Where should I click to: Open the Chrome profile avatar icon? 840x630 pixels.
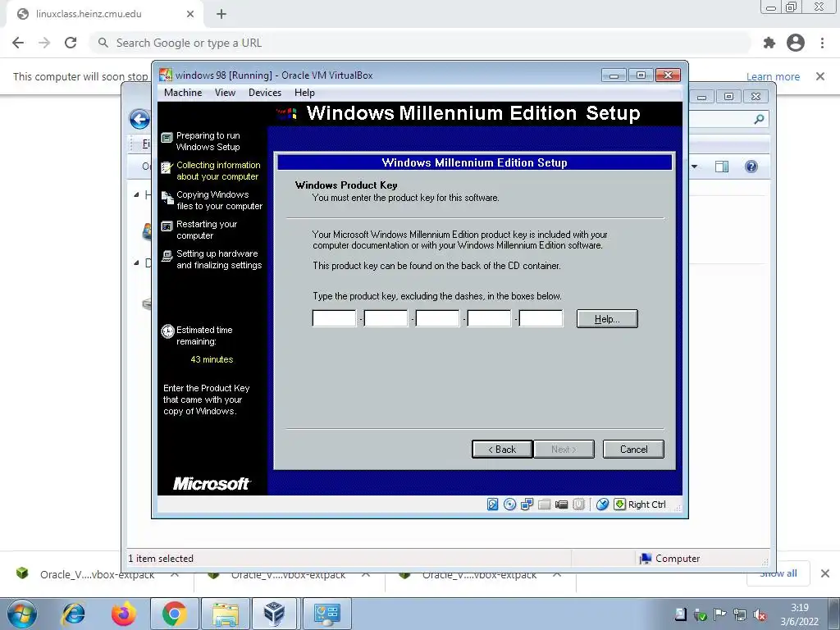click(796, 43)
